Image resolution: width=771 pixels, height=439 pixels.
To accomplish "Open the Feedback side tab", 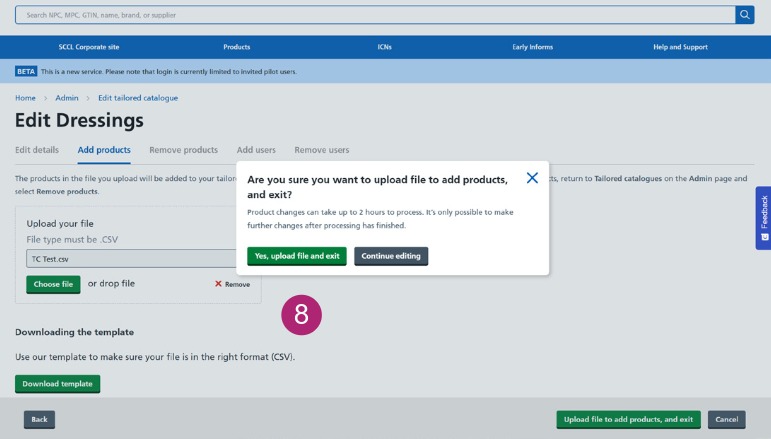I will pos(764,218).
